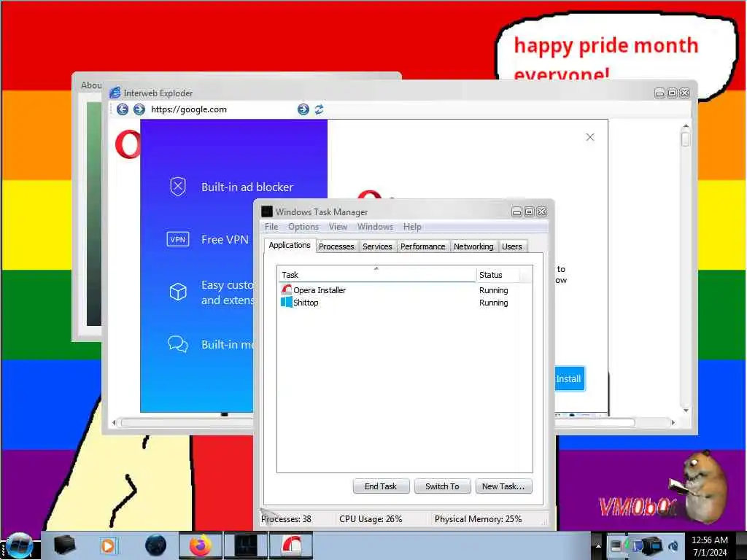Click the End Task button
The width and height of the screenshot is (747, 560).
(x=381, y=486)
